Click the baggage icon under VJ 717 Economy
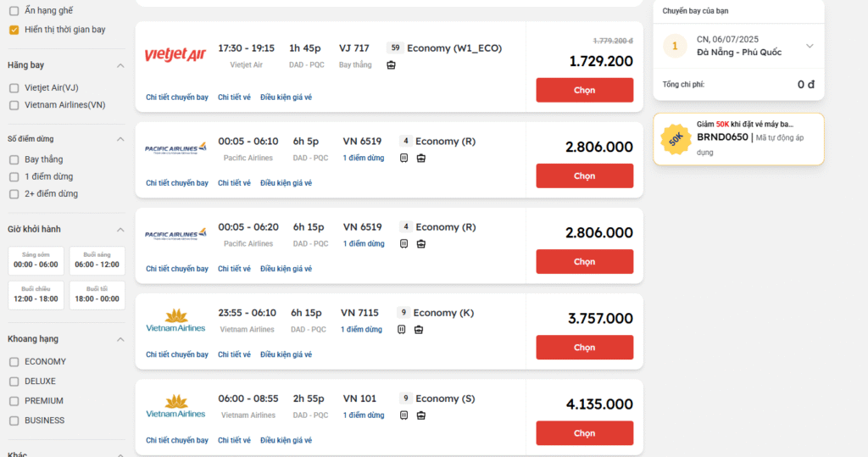The height and width of the screenshot is (457, 868). point(391,65)
